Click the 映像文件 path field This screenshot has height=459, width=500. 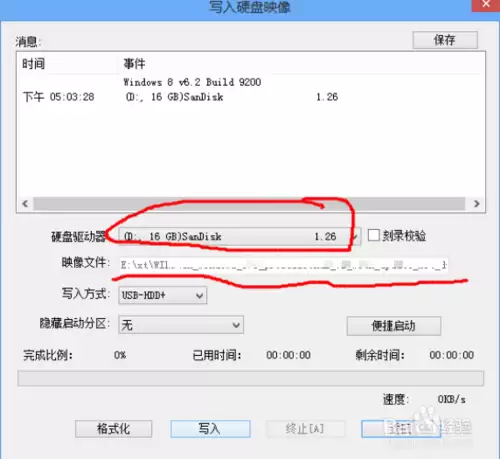[283, 265]
